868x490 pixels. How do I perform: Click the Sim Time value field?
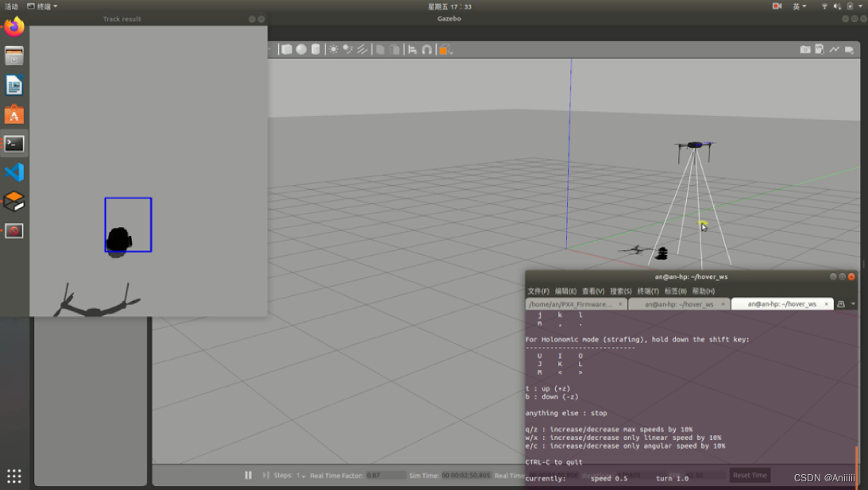466,475
